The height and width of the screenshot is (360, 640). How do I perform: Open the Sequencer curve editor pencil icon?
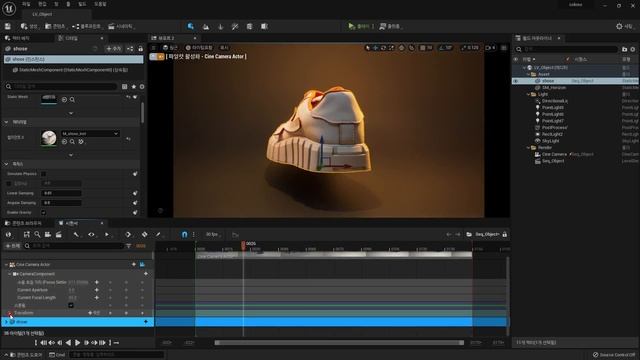coord(158,234)
